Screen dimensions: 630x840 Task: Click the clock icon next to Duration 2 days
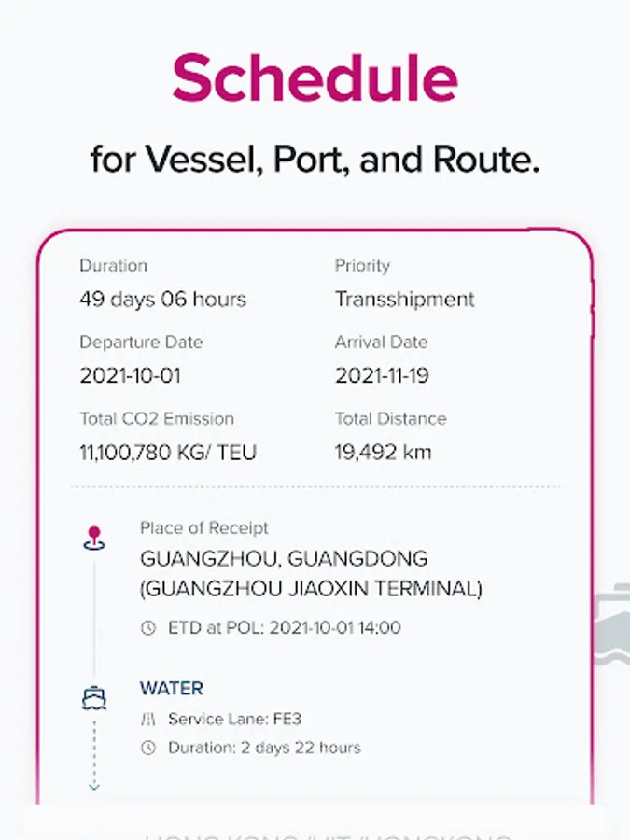pyautogui.click(x=147, y=748)
